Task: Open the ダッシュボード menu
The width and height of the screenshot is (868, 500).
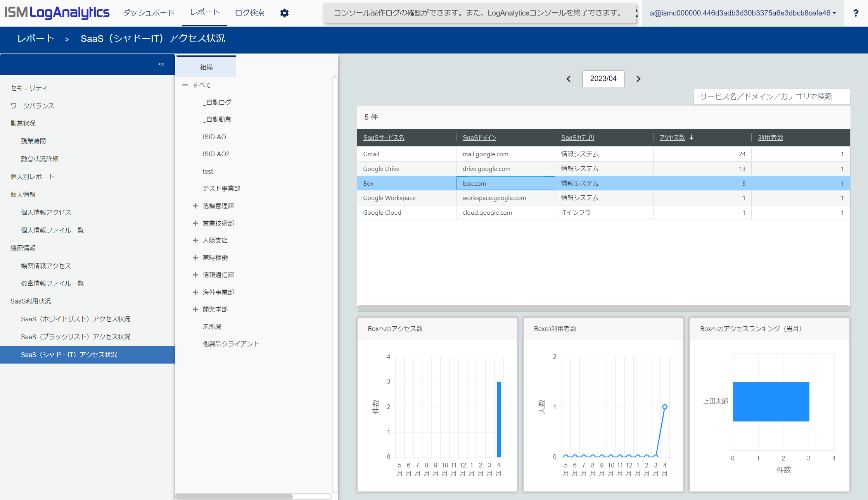Action: point(149,13)
